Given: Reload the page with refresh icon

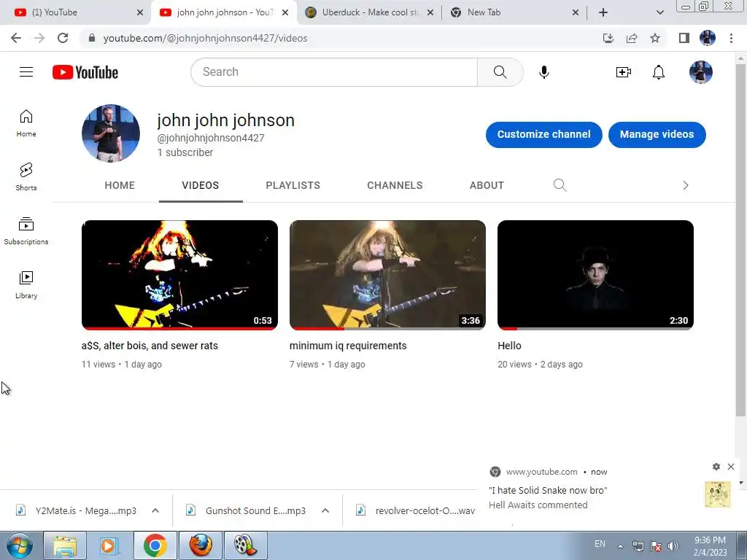Looking at the screenshot, I should coord(63,38).
